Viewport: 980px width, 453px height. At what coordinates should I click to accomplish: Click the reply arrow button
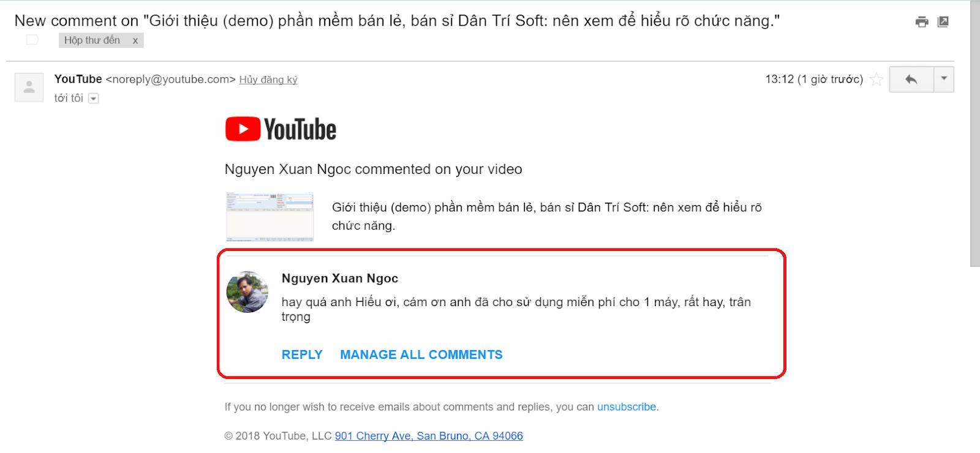(911, 80)
